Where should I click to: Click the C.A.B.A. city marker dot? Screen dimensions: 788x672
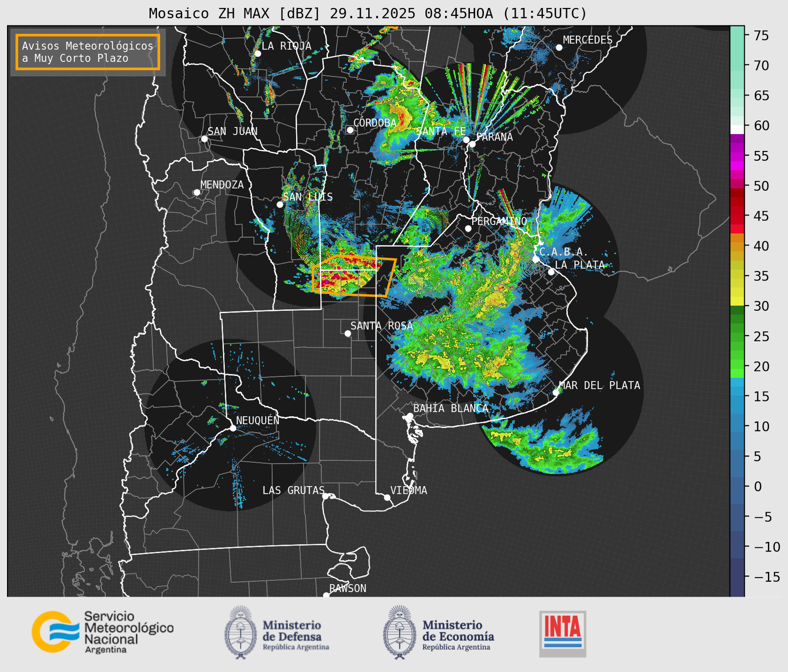536,259
